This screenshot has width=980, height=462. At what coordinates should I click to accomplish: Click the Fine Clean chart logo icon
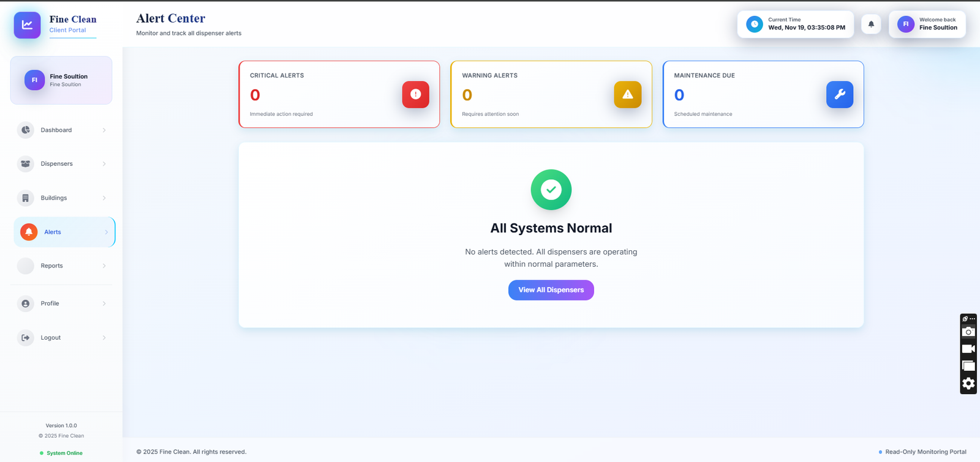[27, 25]
